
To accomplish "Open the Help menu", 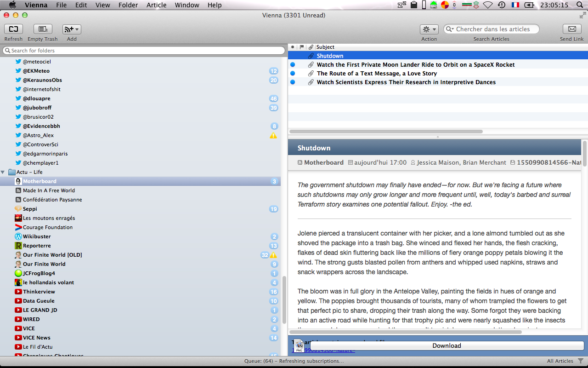I will [215, 5].
